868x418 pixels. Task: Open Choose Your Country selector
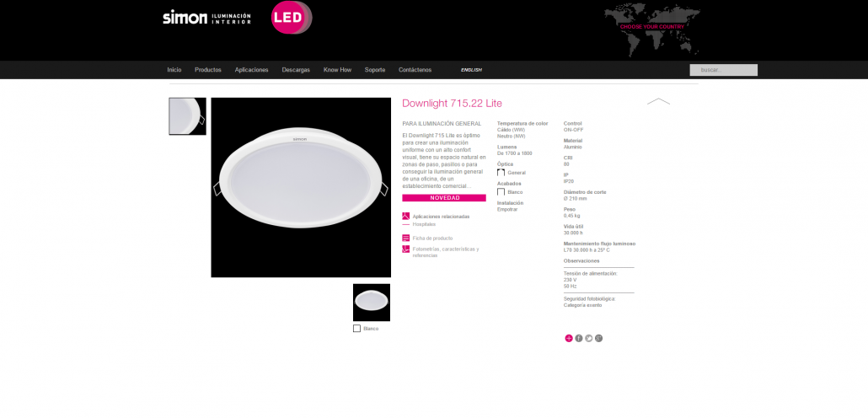click(x=651, y=27)
